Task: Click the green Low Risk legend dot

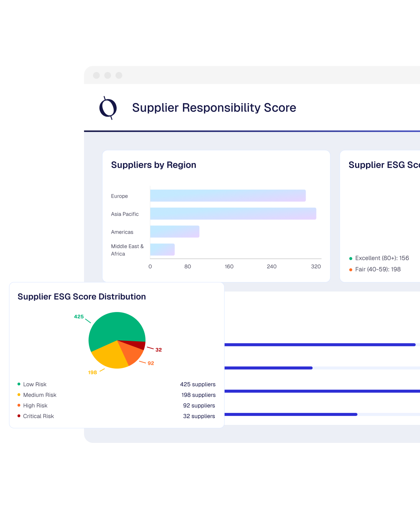Action: point(19,384)
